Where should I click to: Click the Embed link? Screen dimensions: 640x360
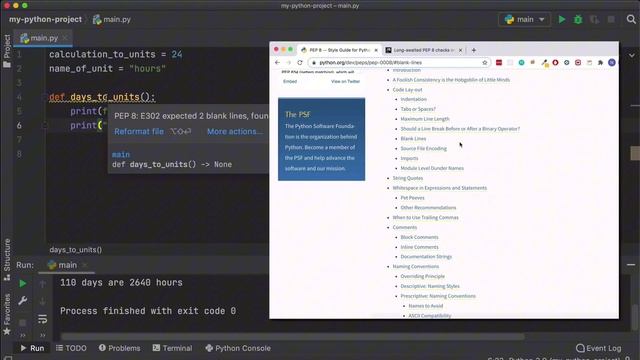pyautogui.click(x=290, y=82)
